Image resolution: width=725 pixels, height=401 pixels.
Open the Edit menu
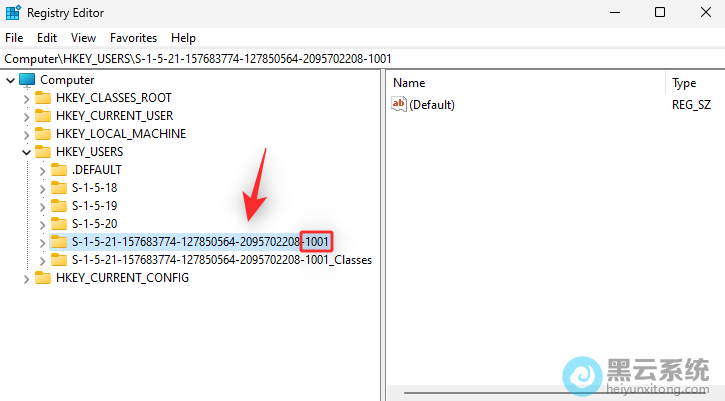[47, 37]
